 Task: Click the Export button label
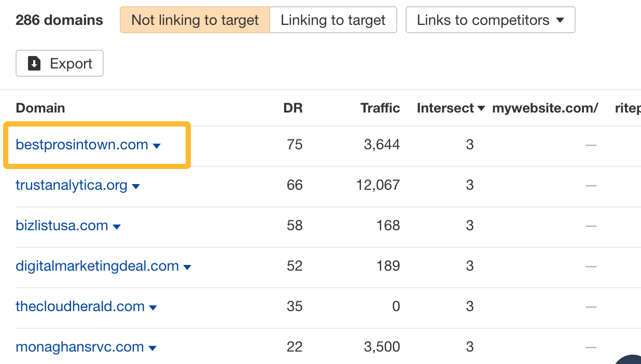tap(71, 63)
